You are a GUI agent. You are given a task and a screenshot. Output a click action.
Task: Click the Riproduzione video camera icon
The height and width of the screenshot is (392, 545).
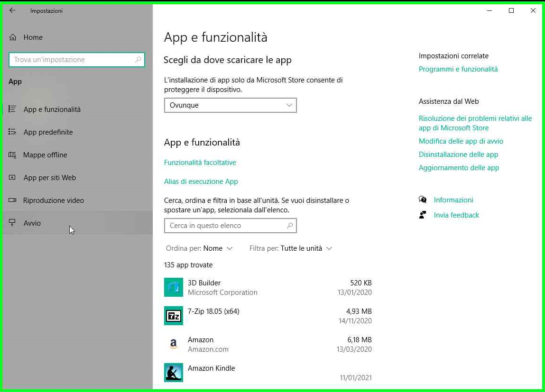[12, 201]
